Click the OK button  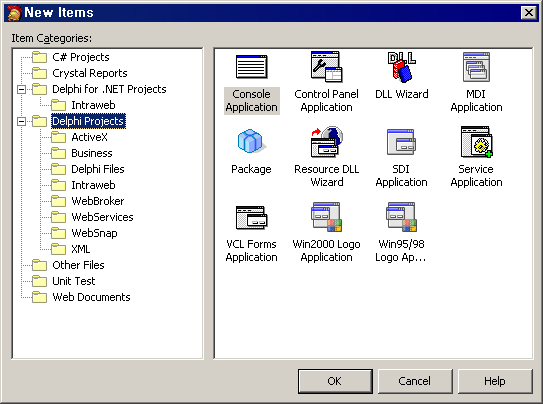point(335,381)
